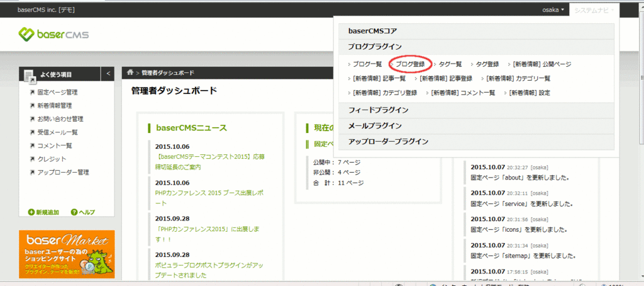The height and width of the screenshot is (286, 644).
Task: Click arrow icon beside アップローダー管理
Action: click(33, 172)
